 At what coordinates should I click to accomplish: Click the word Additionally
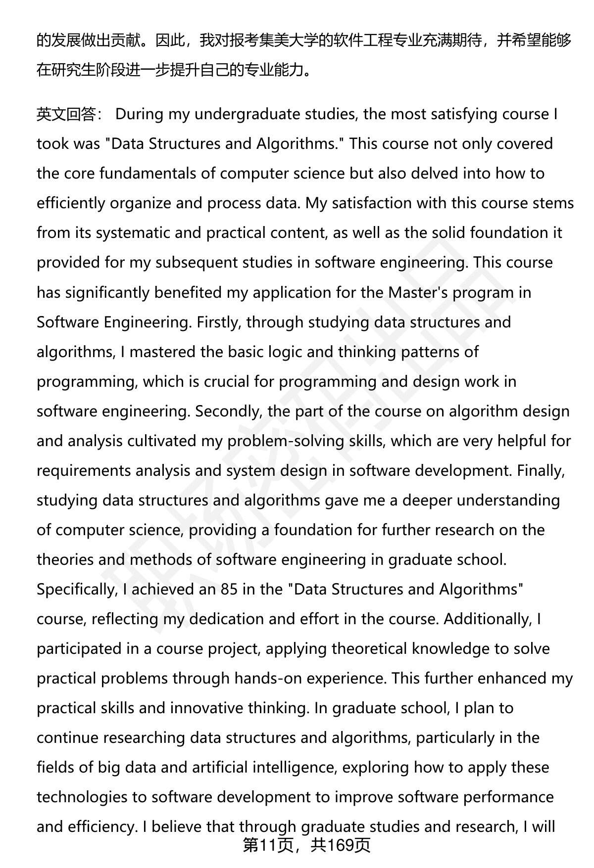[488, 619]
